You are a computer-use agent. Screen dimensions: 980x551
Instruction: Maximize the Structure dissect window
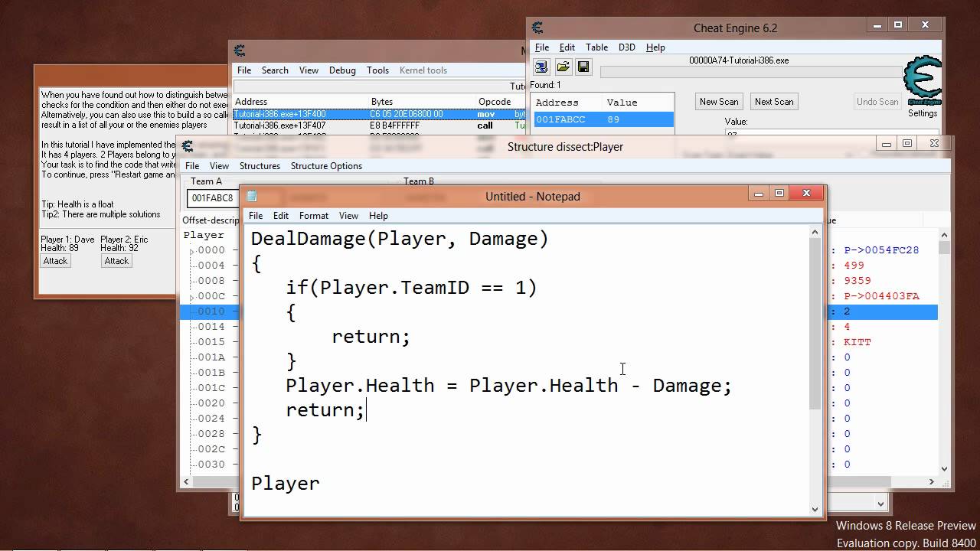coord(907,143)
